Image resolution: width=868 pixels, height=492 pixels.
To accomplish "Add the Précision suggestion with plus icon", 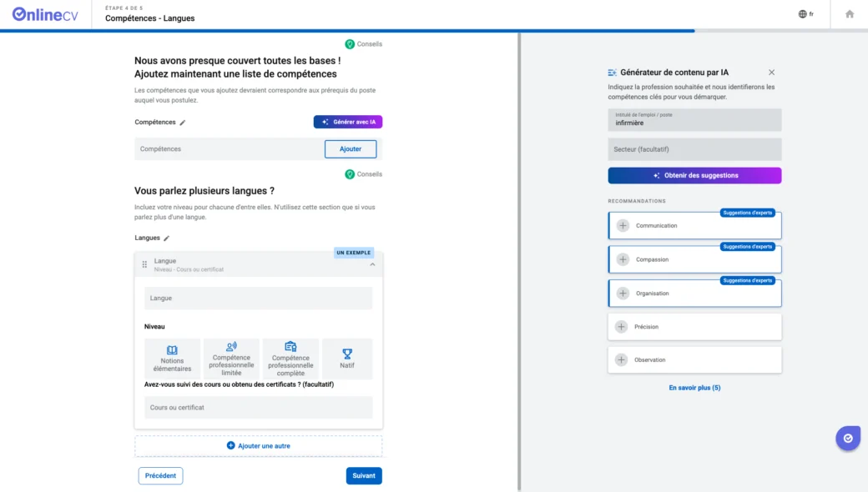I will 621,327.
